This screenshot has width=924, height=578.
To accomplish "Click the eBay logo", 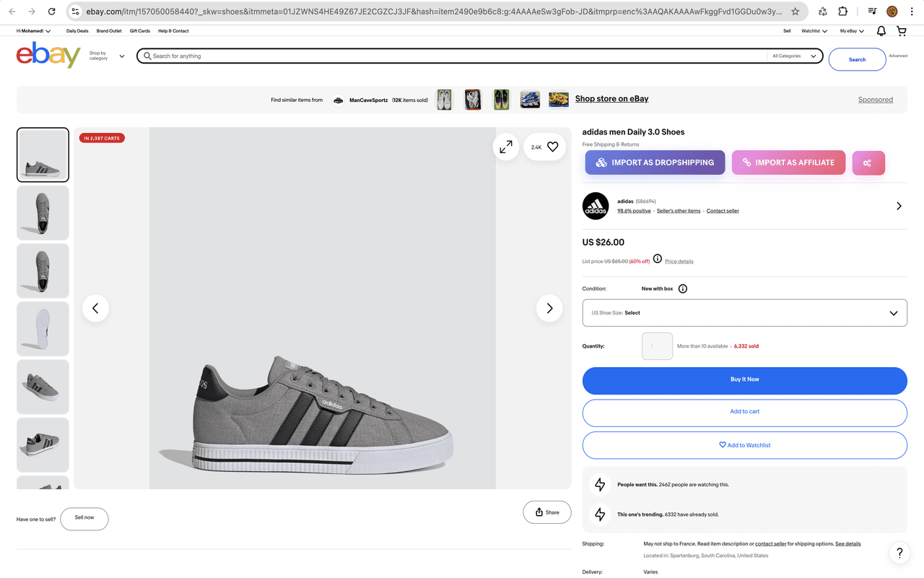I will pos(48,55).
